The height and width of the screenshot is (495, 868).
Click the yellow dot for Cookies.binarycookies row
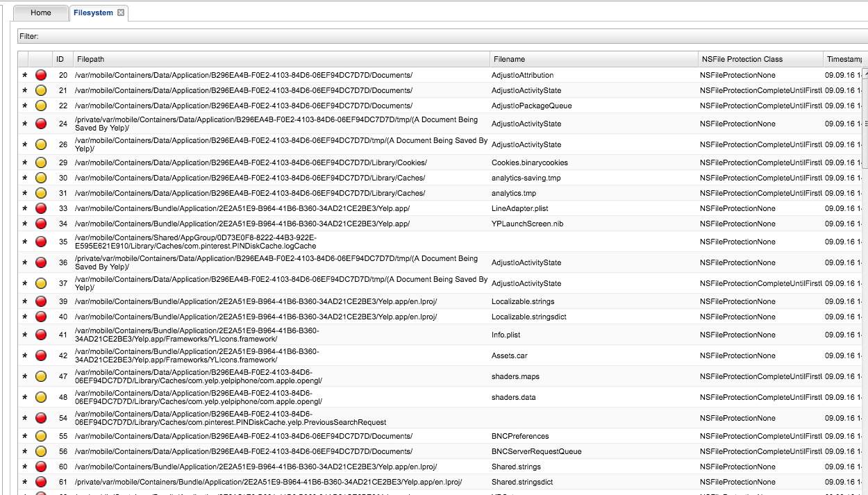[41, 162]
